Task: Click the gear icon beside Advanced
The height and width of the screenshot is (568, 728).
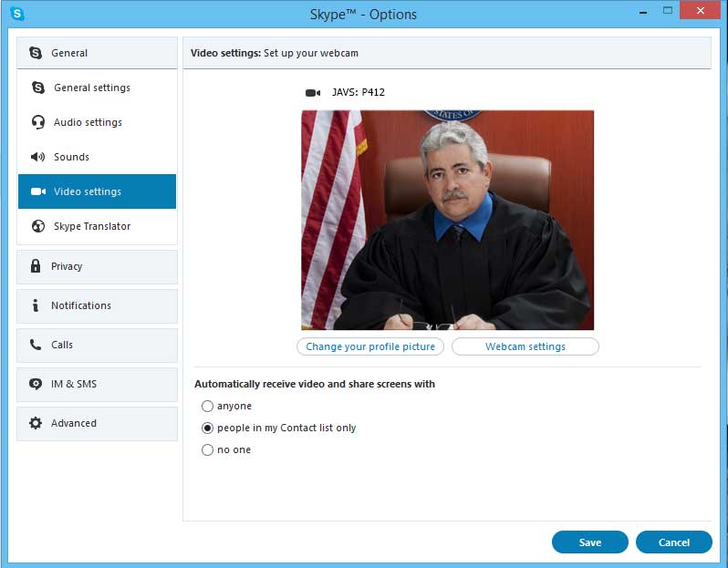Action: (x=36, y=423)
